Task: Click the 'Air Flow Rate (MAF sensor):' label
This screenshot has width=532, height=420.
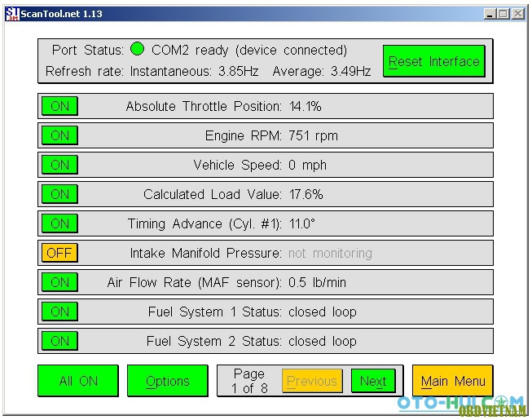Action: point(195,282)
